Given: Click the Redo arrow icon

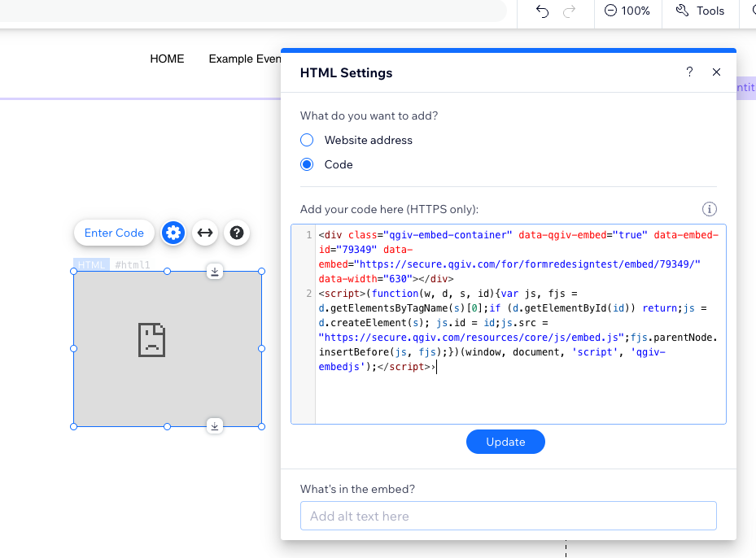Looking at the screenshot, I should pos(570,11).
